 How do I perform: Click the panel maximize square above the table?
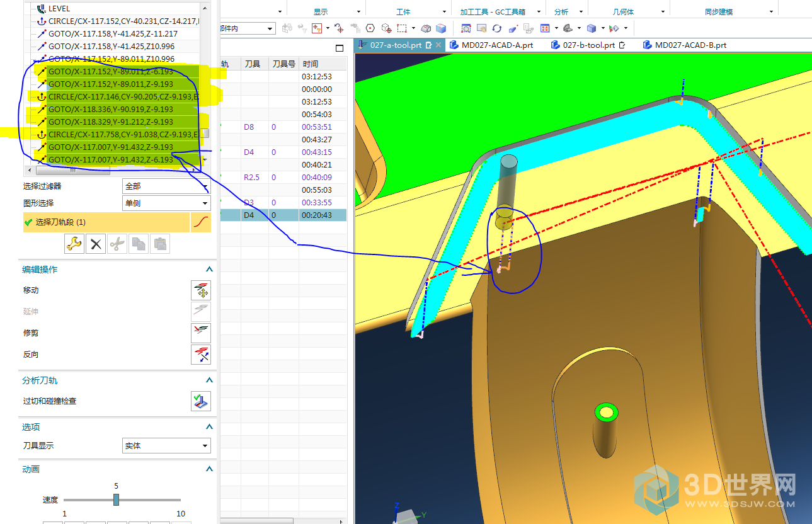340,48
